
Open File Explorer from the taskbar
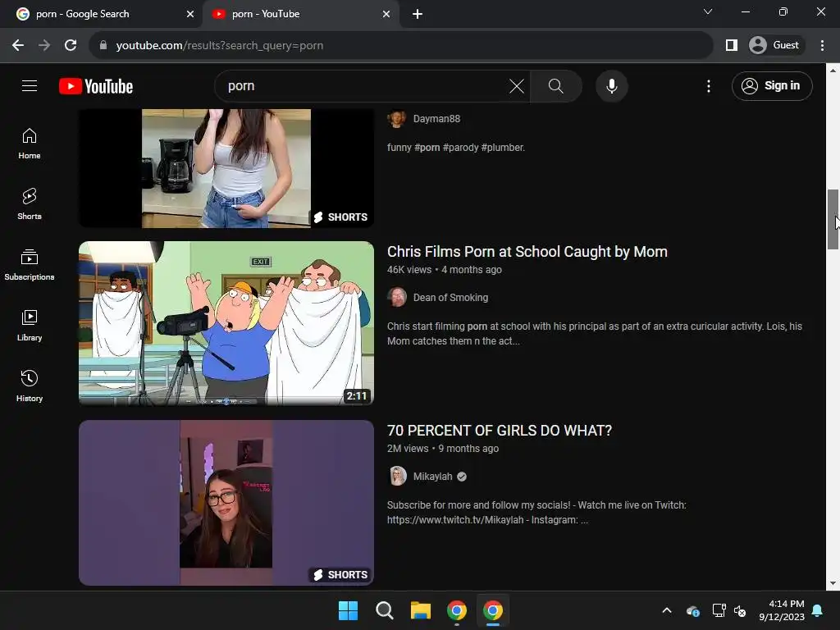421,610
